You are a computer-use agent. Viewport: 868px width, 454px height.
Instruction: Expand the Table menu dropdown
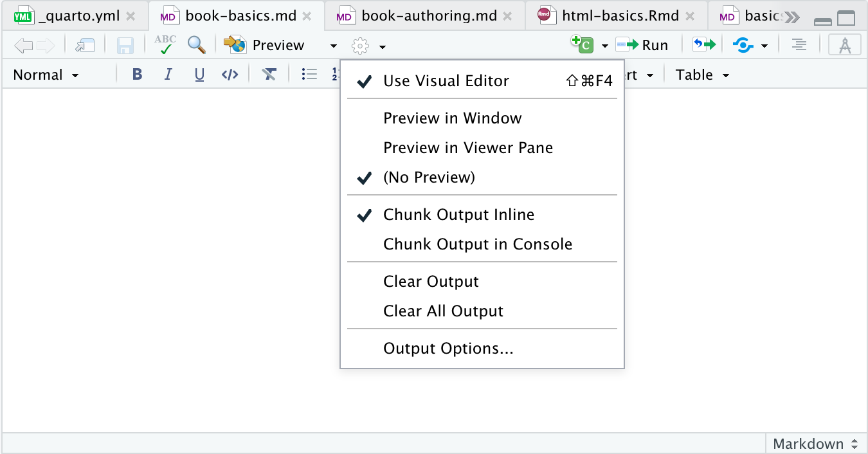coord(702,75)
